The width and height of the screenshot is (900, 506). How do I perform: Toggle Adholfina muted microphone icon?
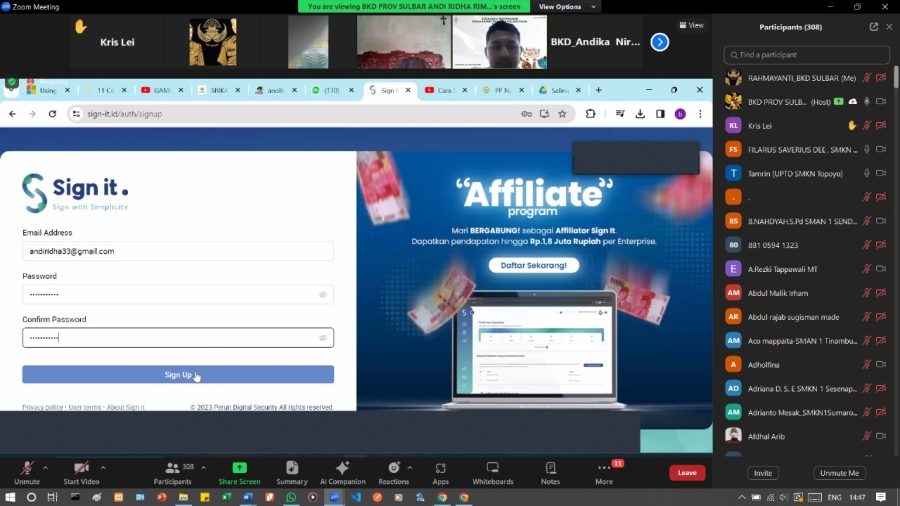point(867,364)
